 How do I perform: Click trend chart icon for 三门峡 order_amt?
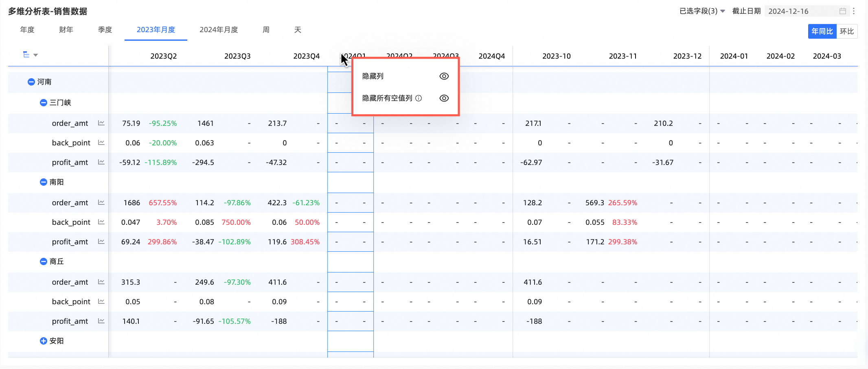coord(101,123)
